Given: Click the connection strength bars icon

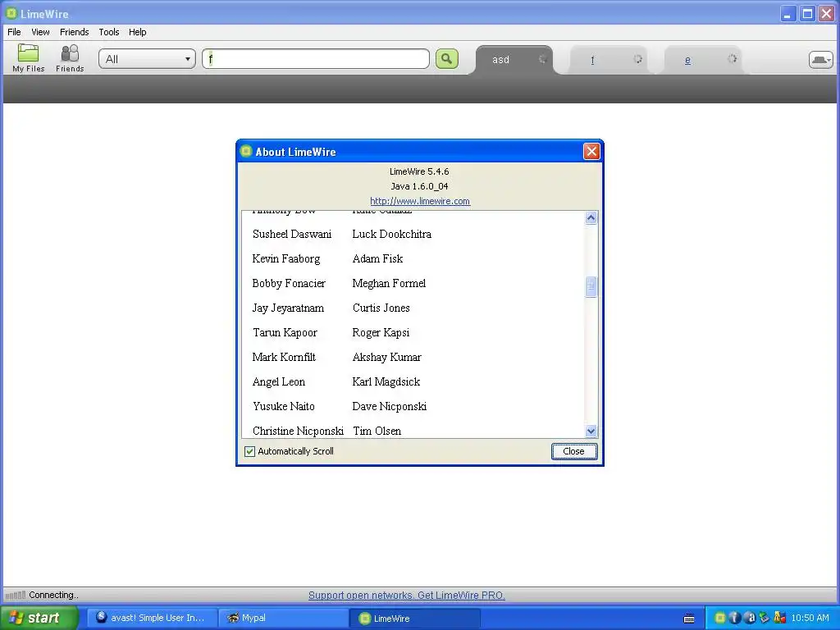Looking at the screenshot, I should (16, 595).
